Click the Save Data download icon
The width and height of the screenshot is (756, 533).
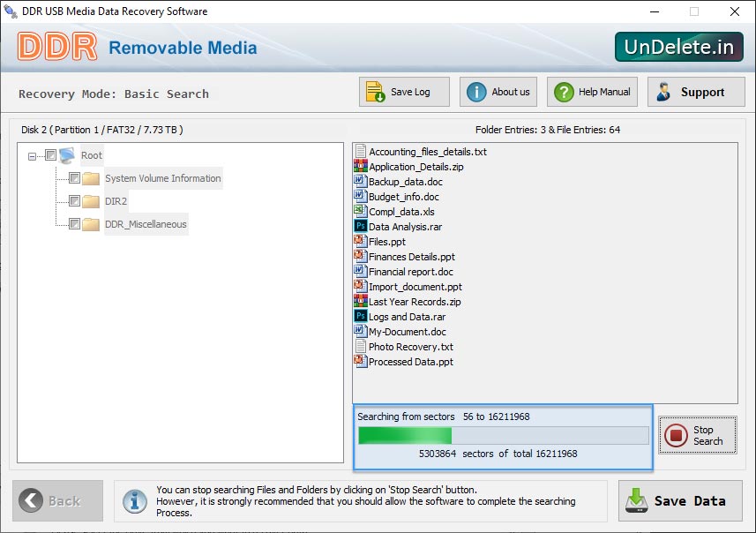point(636,500)
